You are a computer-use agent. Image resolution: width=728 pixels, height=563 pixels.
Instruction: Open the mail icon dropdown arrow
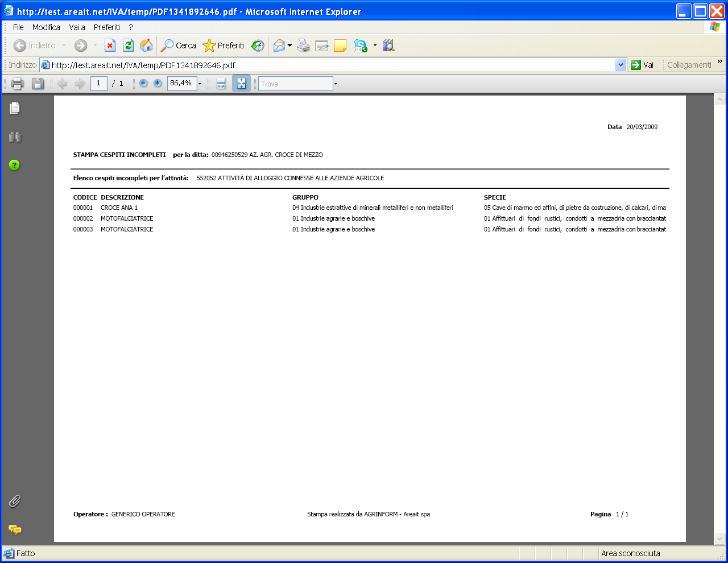289,45
